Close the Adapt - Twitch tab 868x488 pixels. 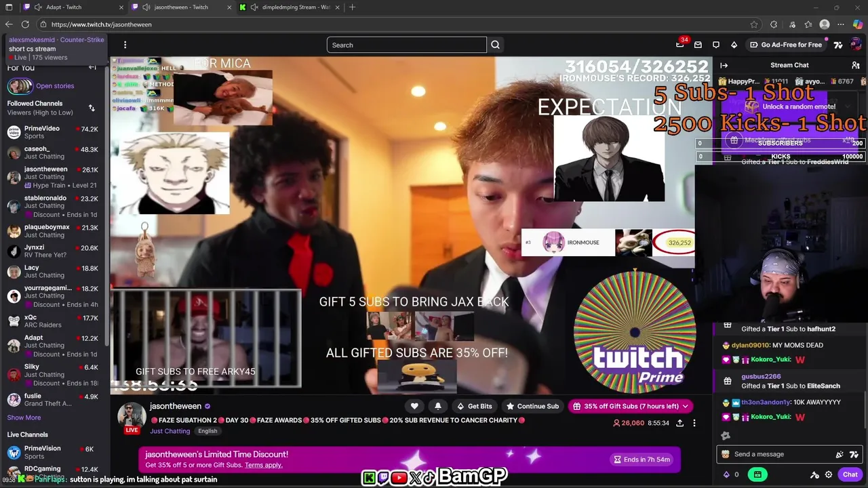click(x=121, y=7)
